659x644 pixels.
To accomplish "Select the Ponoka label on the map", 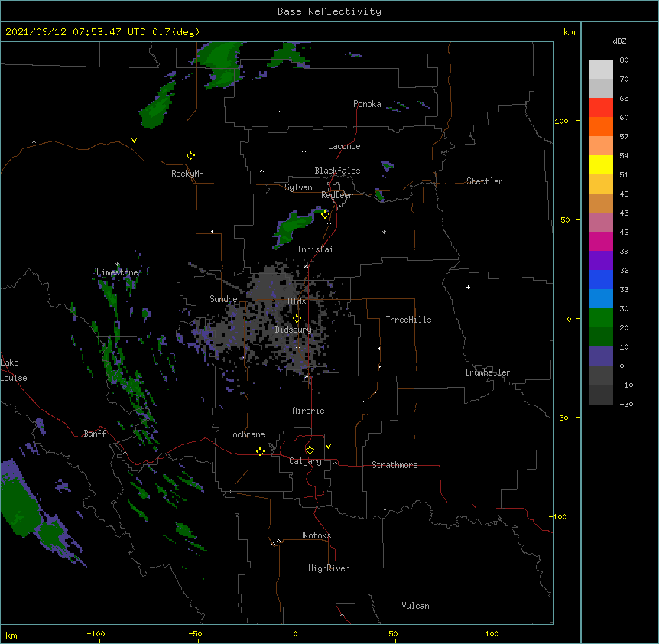I will [367, 104].
